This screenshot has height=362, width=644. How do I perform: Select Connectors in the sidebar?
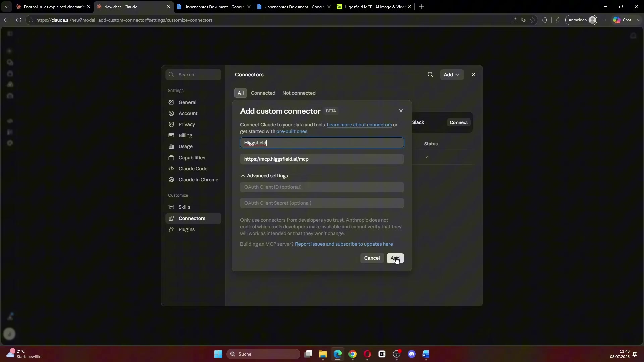coord(193,218)
